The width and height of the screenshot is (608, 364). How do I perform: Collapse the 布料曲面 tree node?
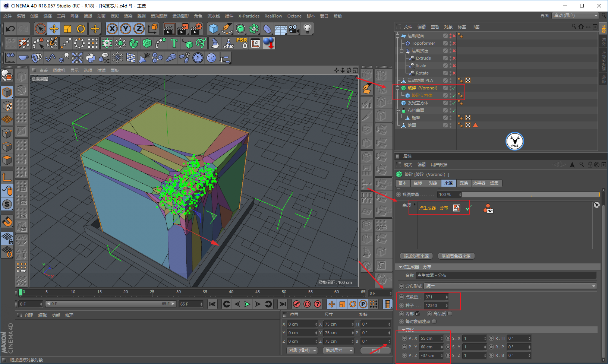[x=398, y=110]
